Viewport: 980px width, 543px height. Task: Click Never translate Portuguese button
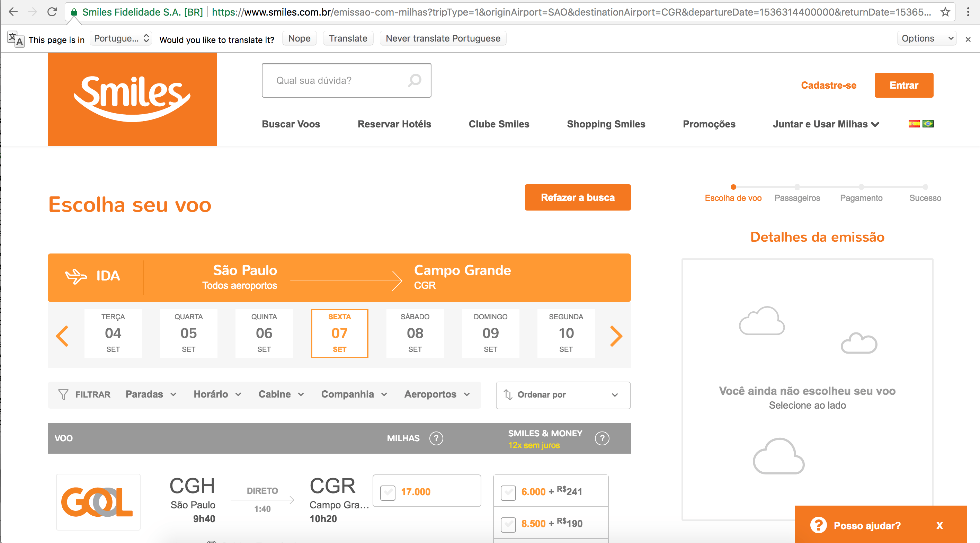click(x=443, y=38)
